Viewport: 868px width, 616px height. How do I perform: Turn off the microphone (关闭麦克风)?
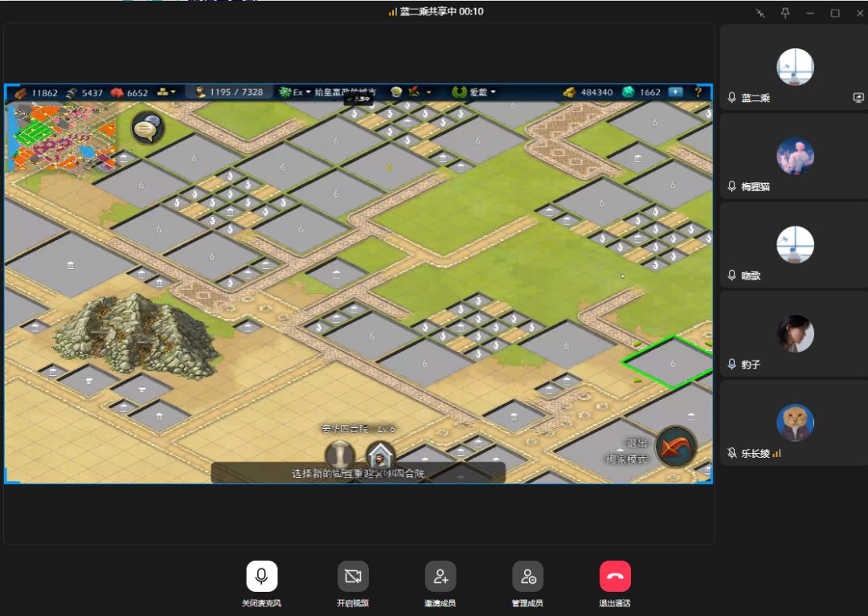261,576
